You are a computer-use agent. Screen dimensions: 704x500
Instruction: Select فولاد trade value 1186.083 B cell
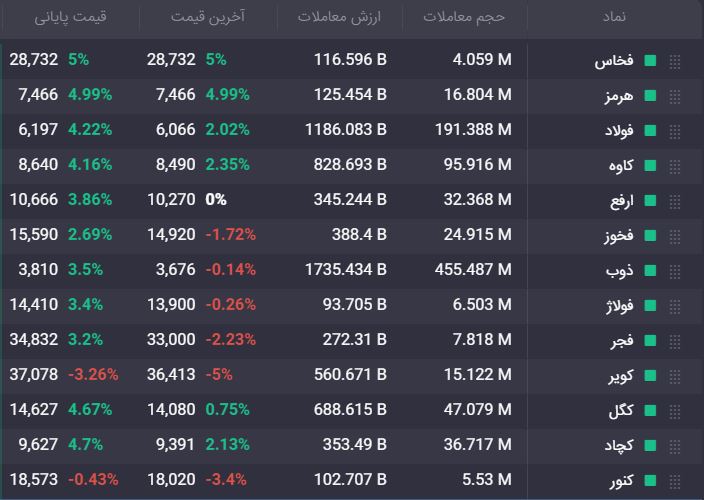pyautogui.click(x=346, y=130)
